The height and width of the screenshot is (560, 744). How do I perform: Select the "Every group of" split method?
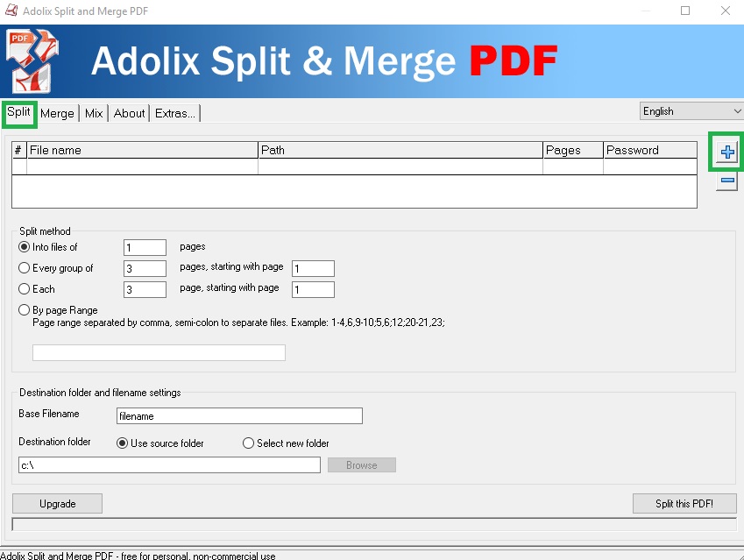(25, 268)
